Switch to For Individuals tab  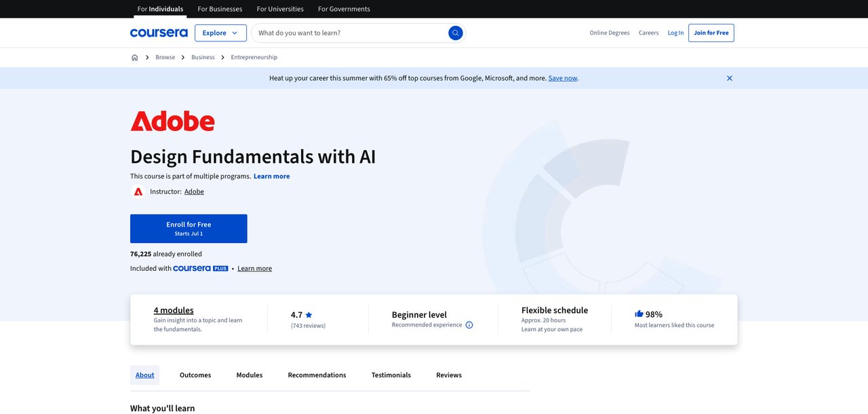[160, 9]
